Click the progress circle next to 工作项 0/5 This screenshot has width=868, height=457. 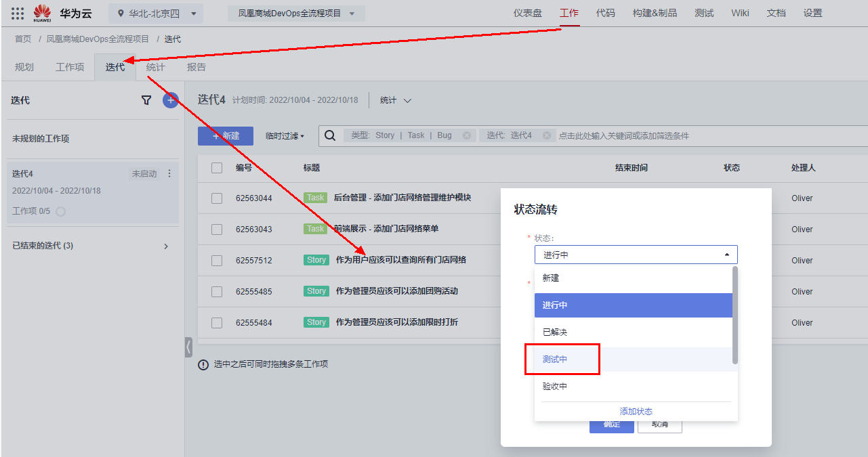coord(61,211)
